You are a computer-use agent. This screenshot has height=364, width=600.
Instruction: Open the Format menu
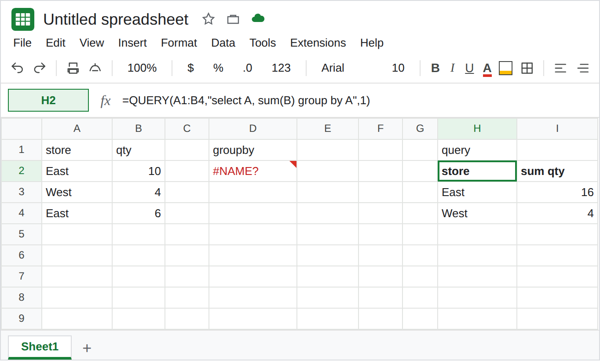179,43
